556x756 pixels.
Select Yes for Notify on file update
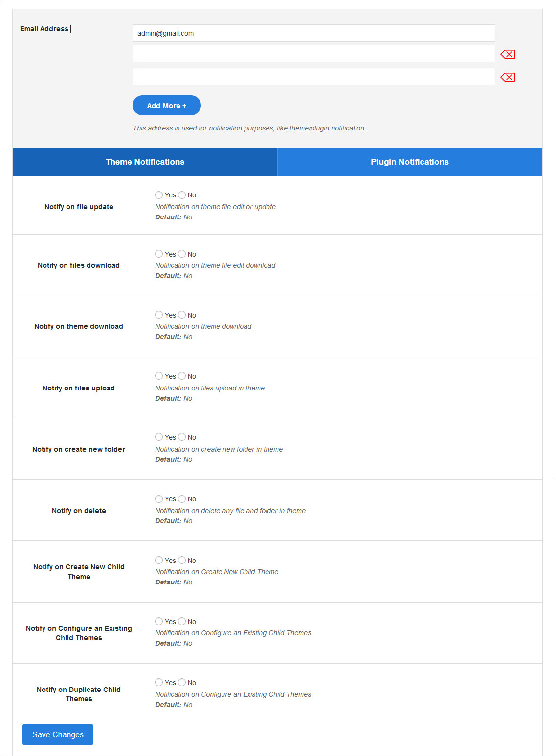tap(159, 195)
